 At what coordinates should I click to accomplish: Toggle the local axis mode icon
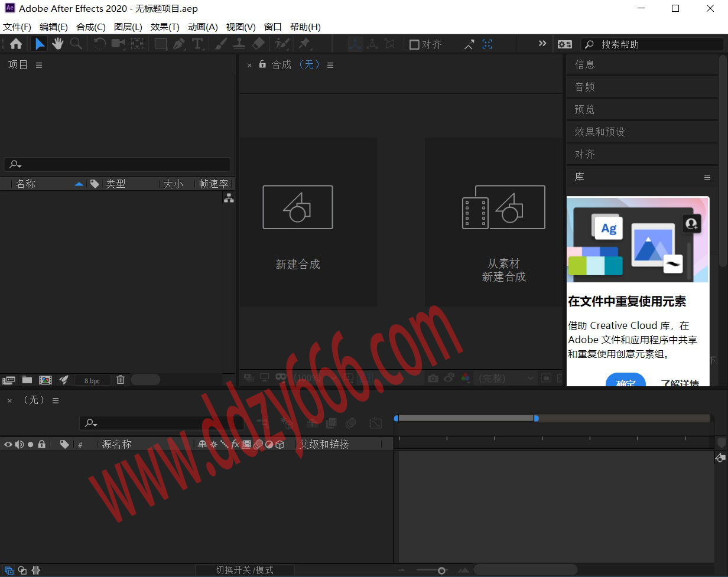click(x=355, y=44)
